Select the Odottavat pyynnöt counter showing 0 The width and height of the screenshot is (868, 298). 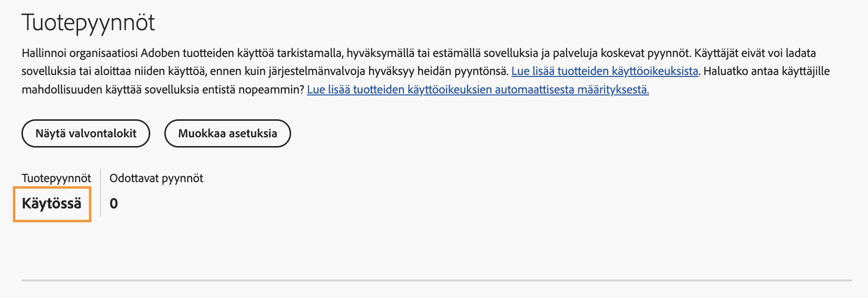pos(114,204)
